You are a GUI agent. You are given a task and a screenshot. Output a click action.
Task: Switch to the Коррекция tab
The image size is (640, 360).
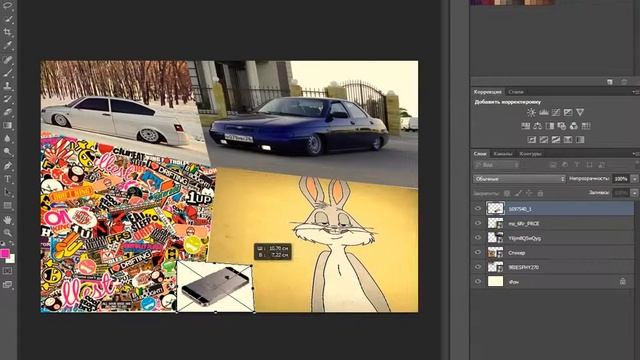pos(488,92)
